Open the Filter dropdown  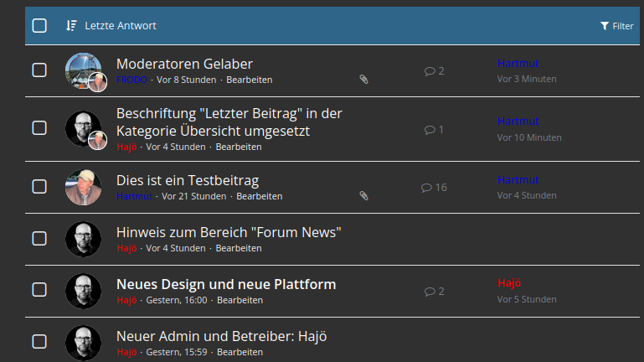(617, 26)
